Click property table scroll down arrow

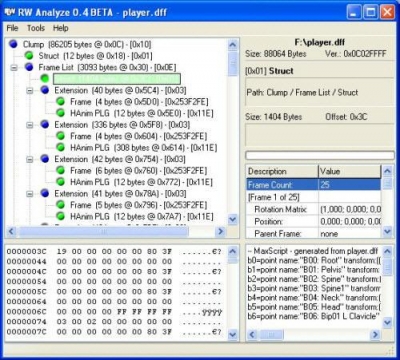[387, 231]
